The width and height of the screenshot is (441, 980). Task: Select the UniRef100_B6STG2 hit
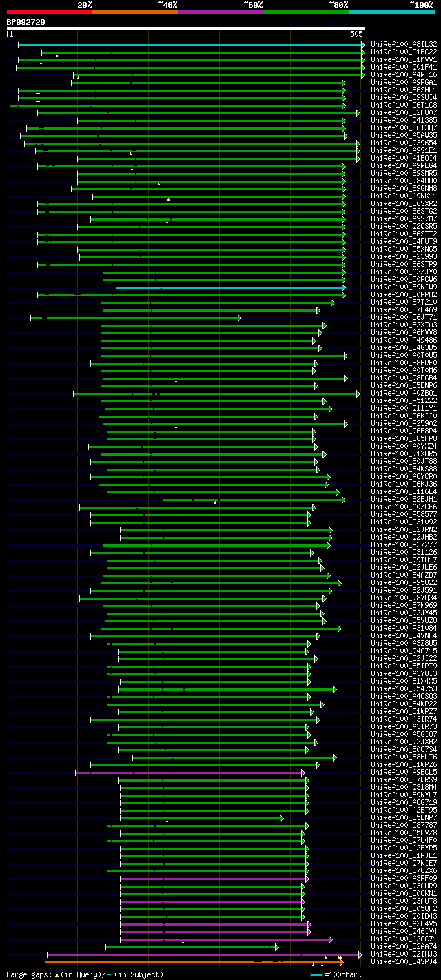pos(404,212)
